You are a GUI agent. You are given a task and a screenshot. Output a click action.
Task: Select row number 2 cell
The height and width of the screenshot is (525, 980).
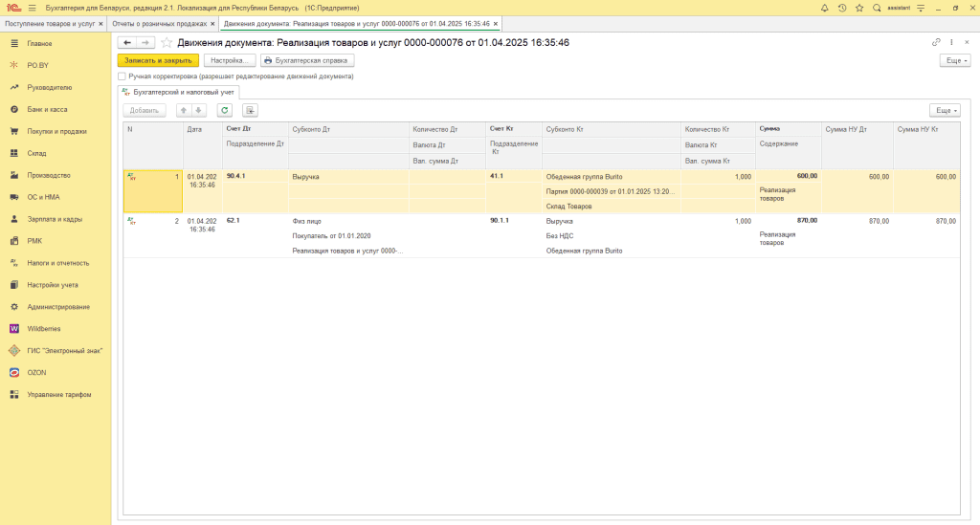coord(153,236)
